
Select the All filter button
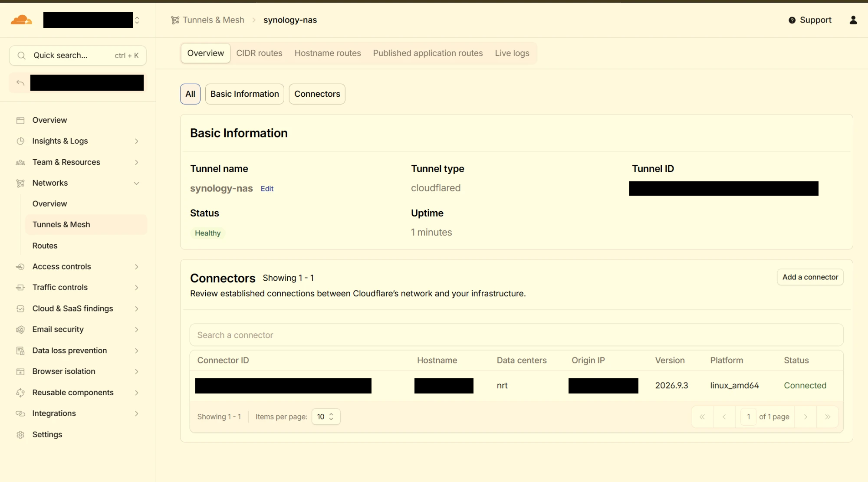[190, 94]
